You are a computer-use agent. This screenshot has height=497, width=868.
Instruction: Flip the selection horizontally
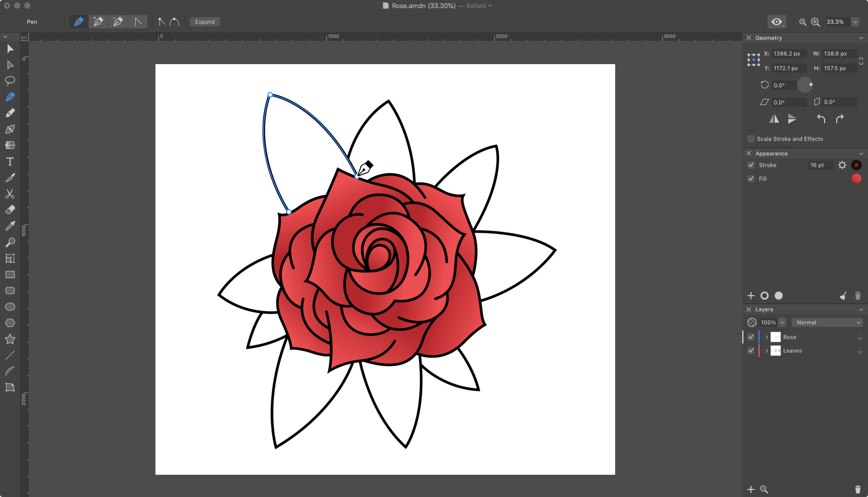coord(775,119)
